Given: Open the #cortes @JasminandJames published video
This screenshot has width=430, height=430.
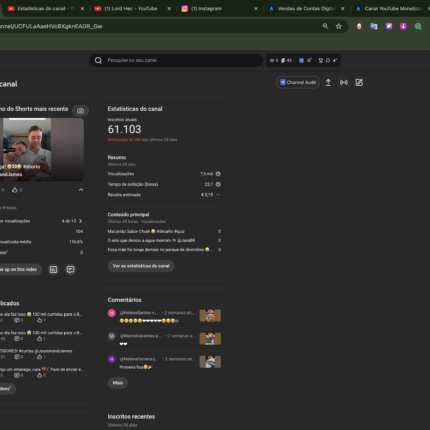Looking at the screenshot, I should coord(36,351).
